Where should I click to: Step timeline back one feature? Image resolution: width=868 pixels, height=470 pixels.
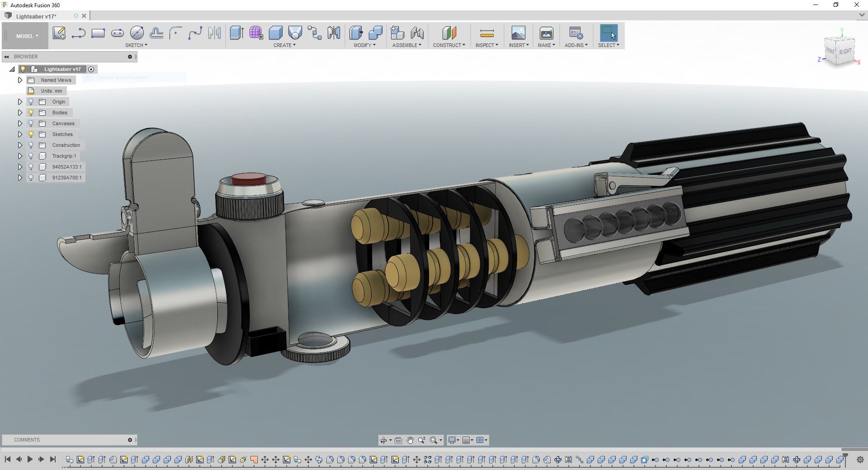coord(19,459)
